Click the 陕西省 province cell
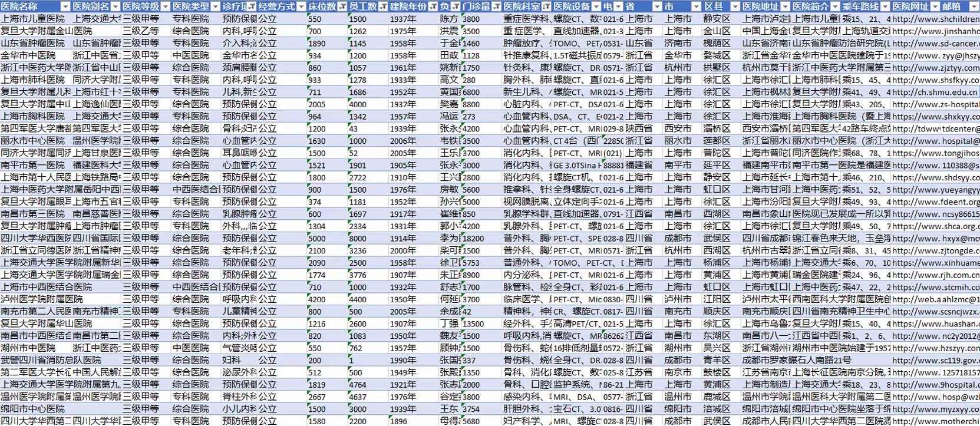 [x=644, y=128]
